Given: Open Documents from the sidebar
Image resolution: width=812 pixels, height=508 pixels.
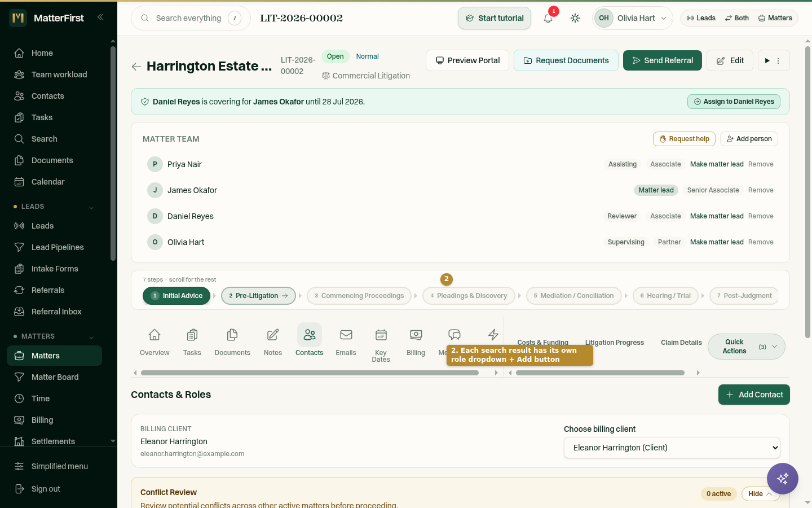Looking at the screenshot, I should (55, 160).
